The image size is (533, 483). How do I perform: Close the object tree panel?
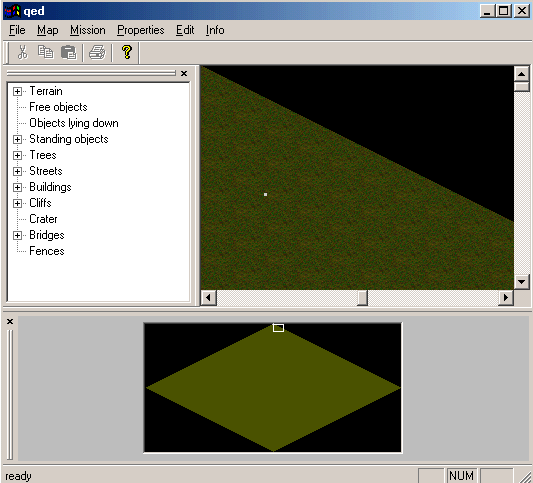184,73
